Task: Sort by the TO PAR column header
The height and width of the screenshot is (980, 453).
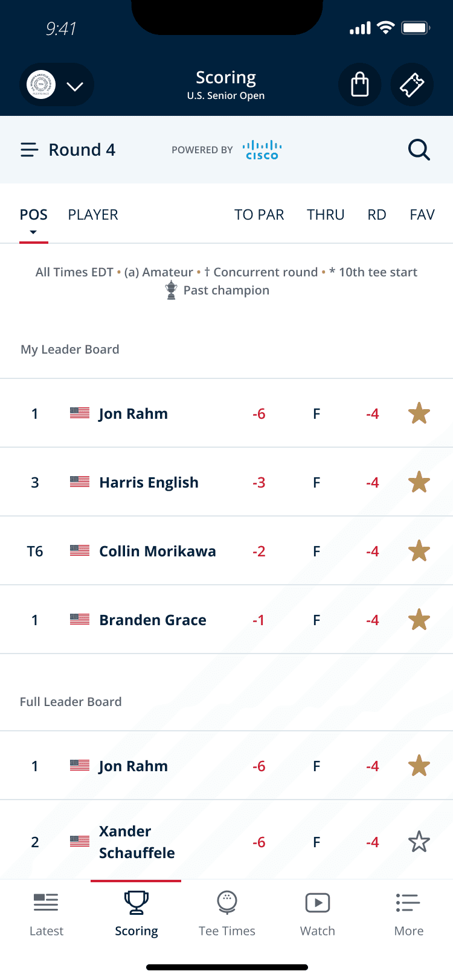Action: click(x=259, y=215)
